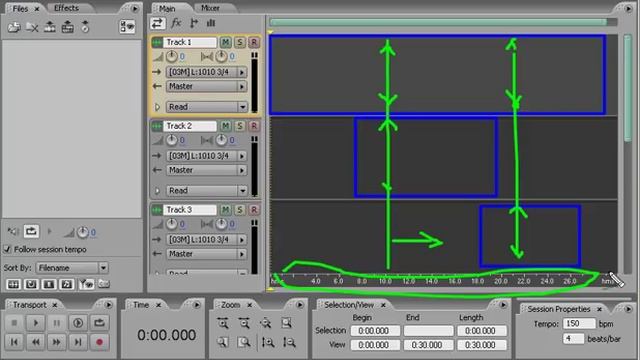
Task: Click Stop in the Transport panel
Action: click(14, 323)
